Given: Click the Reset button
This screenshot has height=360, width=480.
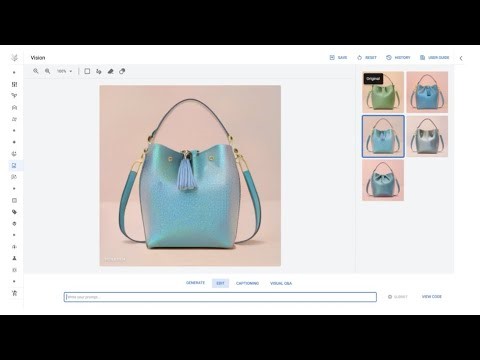Looking at the screenshot, I should point(367,58).
